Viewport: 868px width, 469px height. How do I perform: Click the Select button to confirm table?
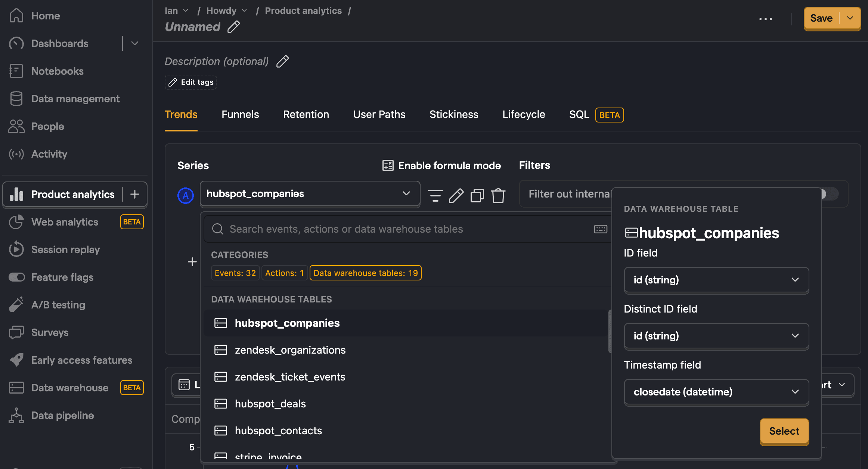784,430
